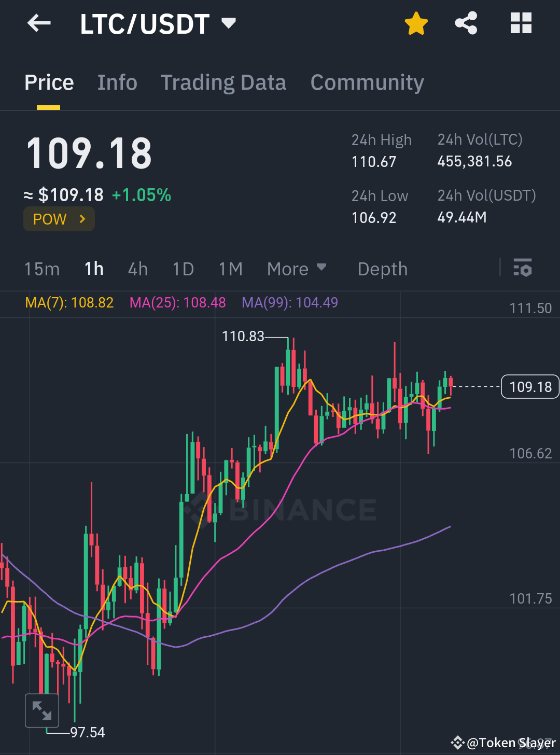
Task: Enable the 15m candle view
Action: click(x=42, y=269)
